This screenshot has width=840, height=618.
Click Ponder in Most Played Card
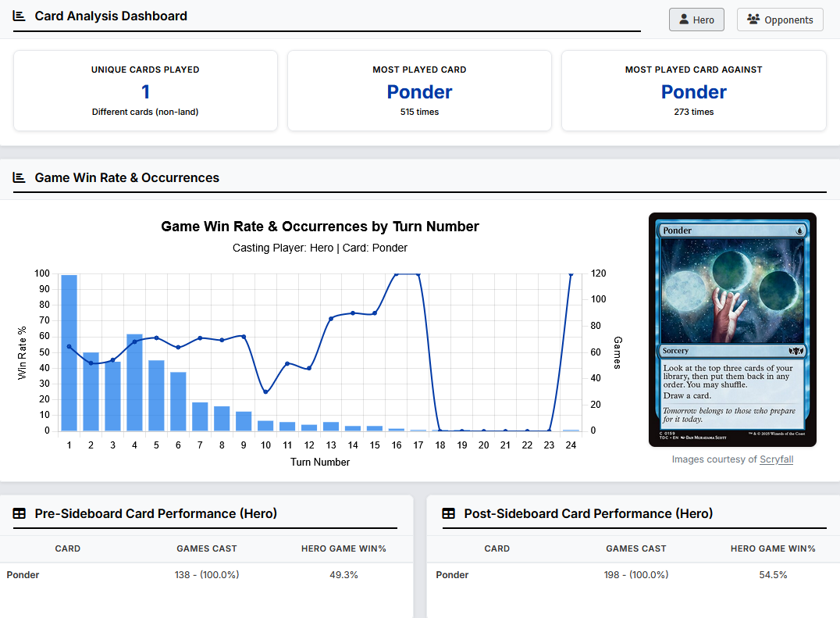pos(419,92)
